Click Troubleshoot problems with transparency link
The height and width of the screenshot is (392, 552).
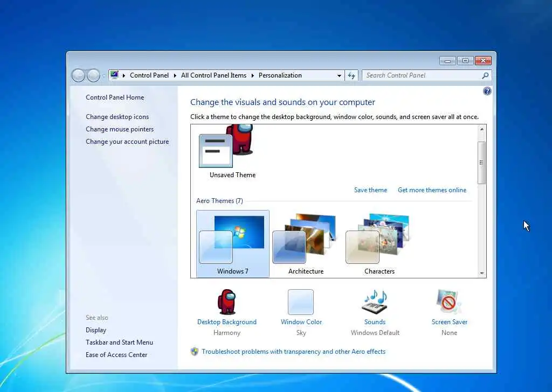tap(294, 352)
